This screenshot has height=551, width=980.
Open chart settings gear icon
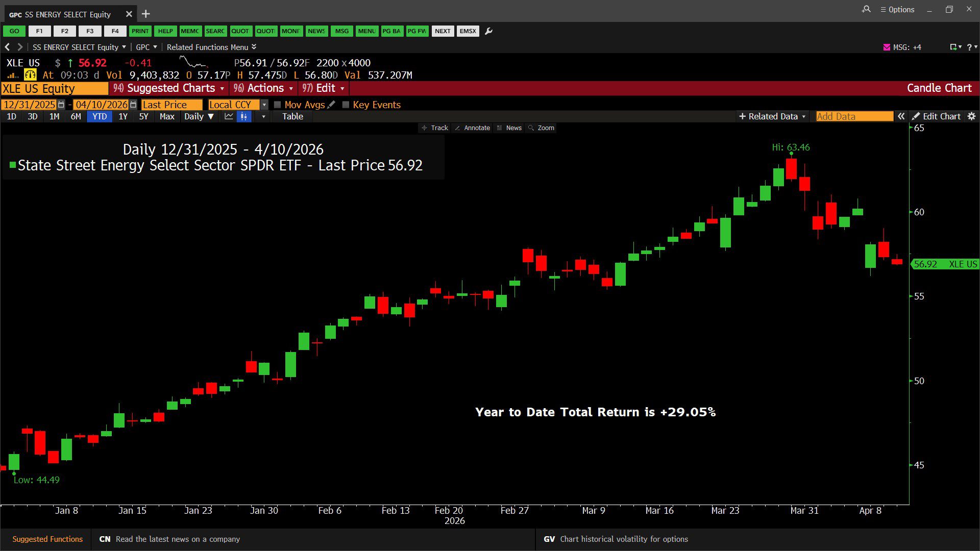pyautogui.click(x=971, y=116)
